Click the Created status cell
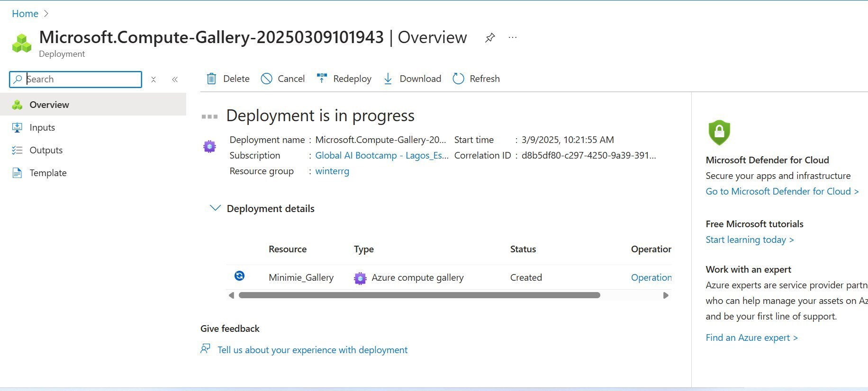This screenshot has width=868, height=391. (x=526, y=277)
